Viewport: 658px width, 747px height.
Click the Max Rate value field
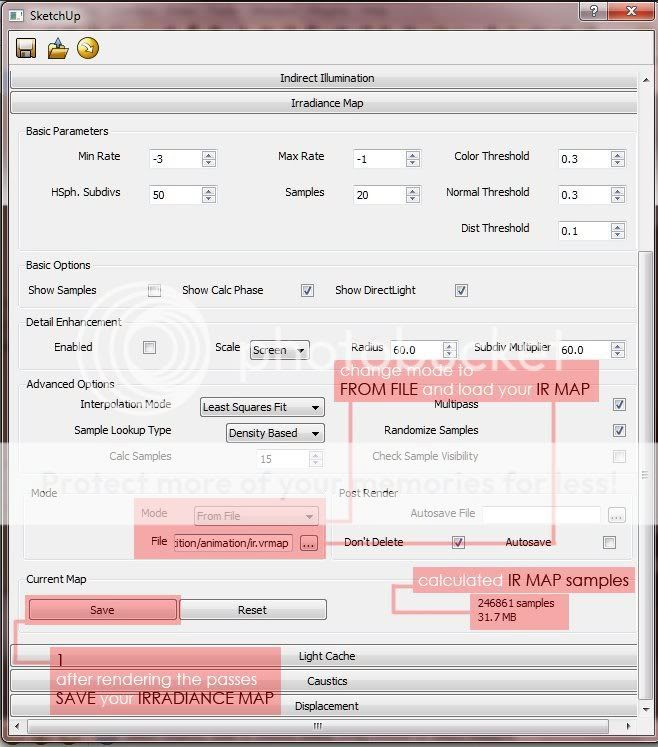pyautogui.click(x=379, y=159)
